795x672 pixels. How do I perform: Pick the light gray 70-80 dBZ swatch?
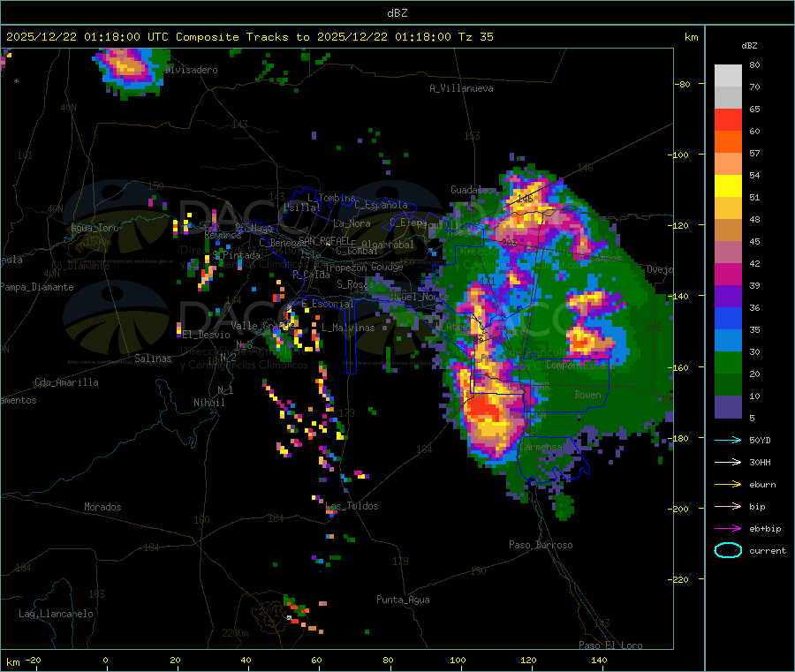728,76
